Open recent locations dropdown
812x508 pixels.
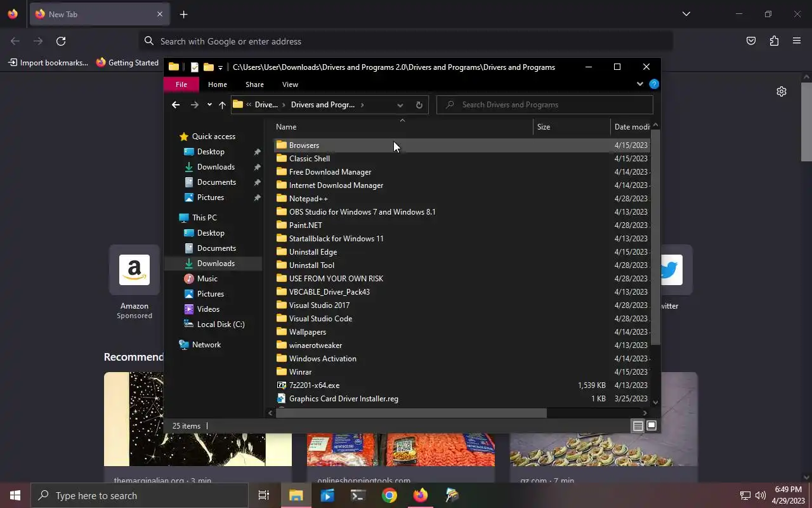tap(209, 105)
